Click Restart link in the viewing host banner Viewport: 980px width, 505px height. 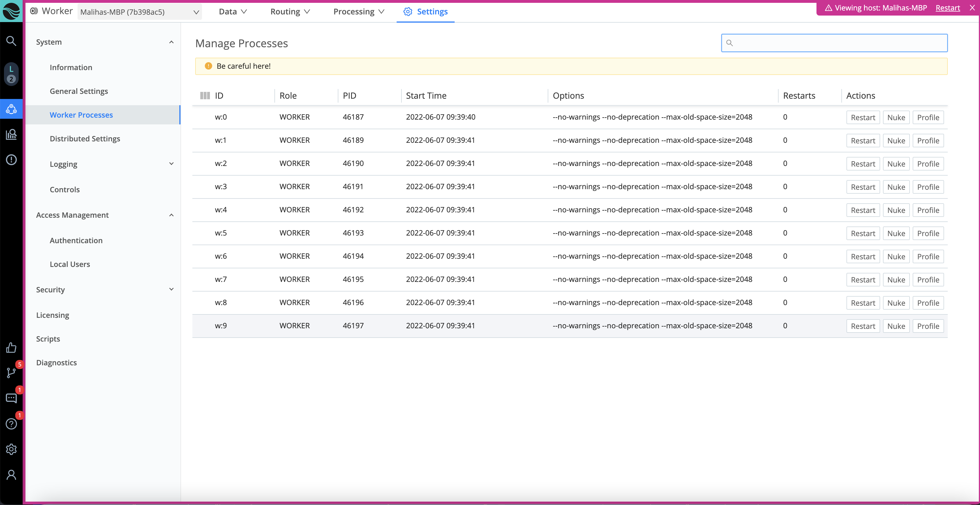948,8
